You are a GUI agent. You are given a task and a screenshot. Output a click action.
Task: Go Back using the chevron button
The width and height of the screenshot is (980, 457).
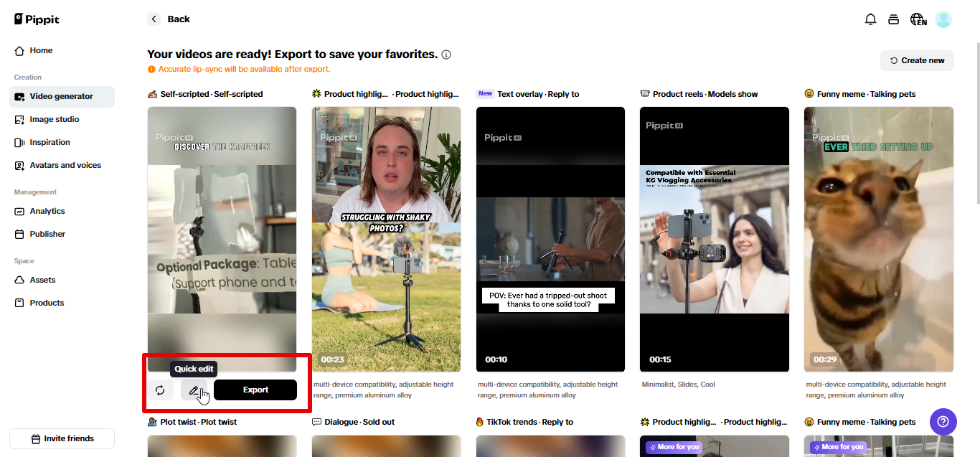(154, 19)
